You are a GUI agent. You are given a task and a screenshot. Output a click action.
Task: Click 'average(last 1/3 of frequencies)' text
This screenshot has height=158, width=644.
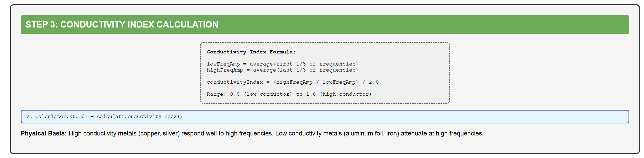(305, 70)
